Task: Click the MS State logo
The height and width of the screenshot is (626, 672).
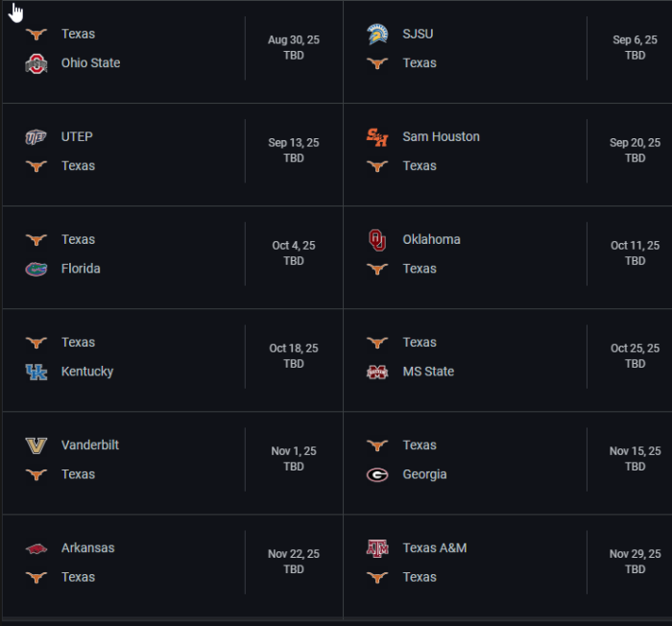Action: point(377,372)
